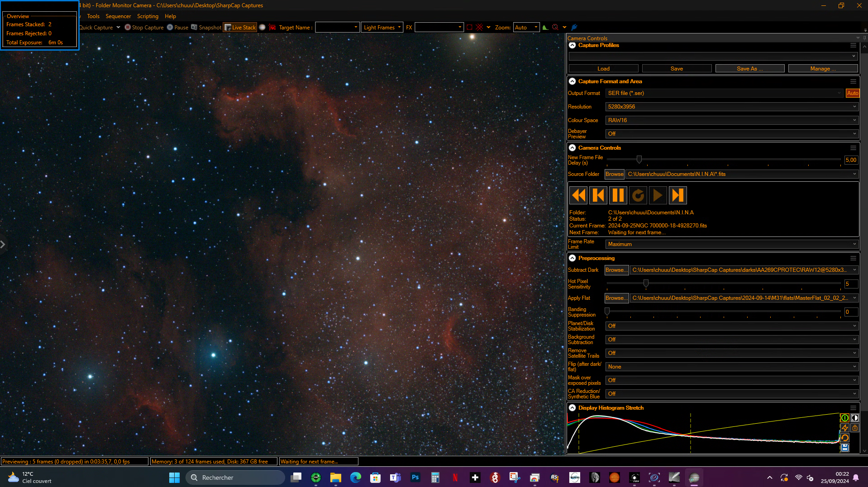868x487 pixels.
Task: Open the Colour Space RAW16 dropdown
Action: tap(732, 120)
